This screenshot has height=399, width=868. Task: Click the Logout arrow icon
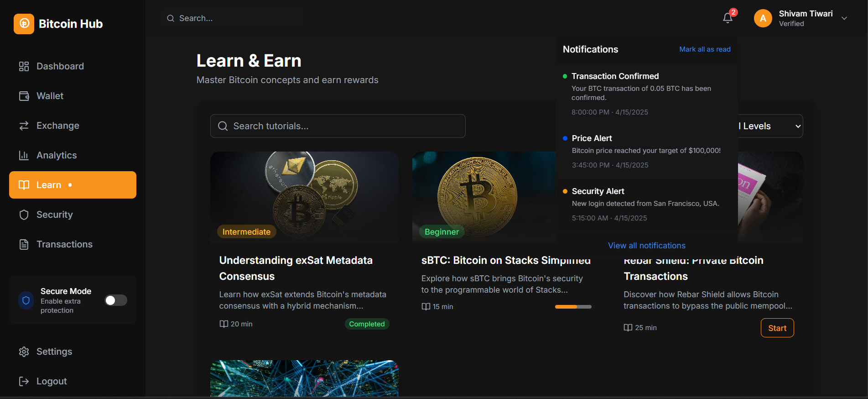24,381
